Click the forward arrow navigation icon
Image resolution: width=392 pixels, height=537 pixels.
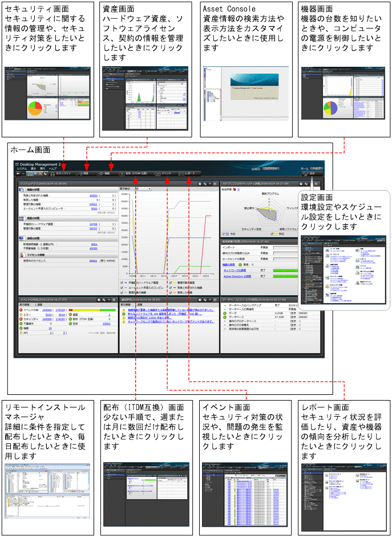(x=23, y=174)
